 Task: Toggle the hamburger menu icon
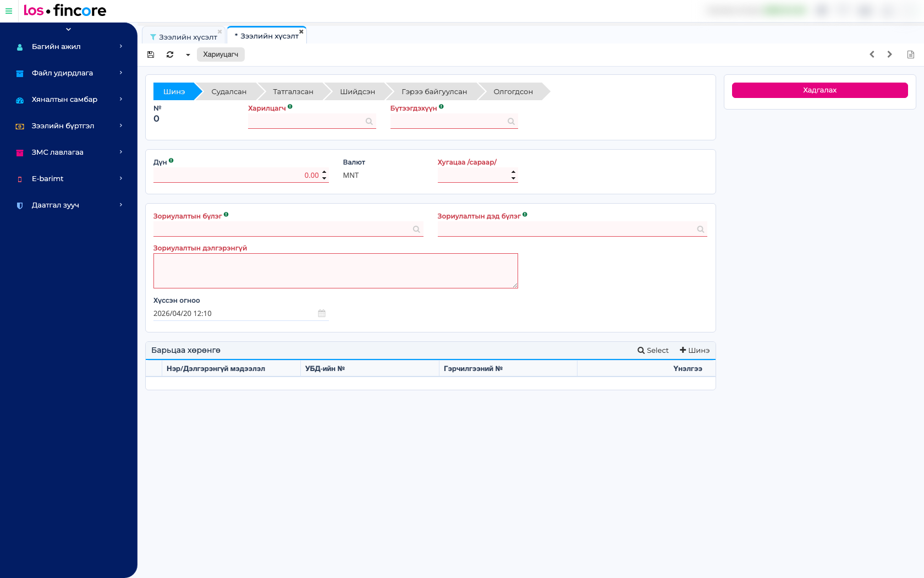tap(9, 11)
